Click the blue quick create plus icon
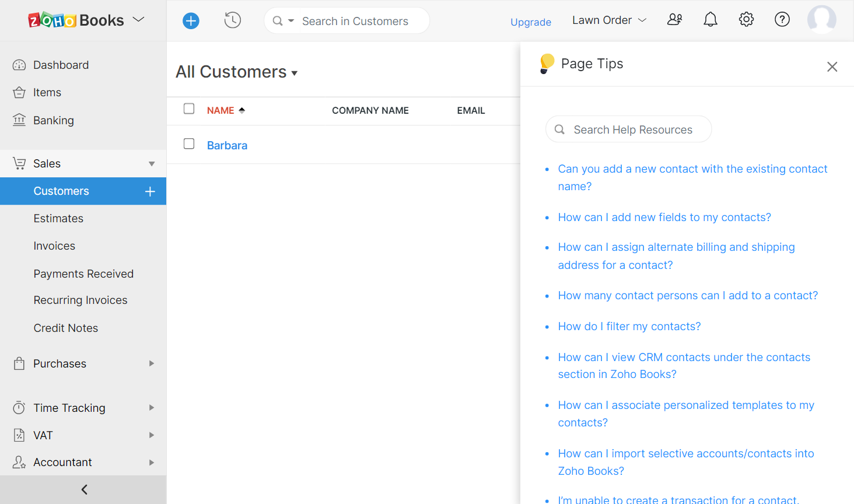 pos(191,21)
